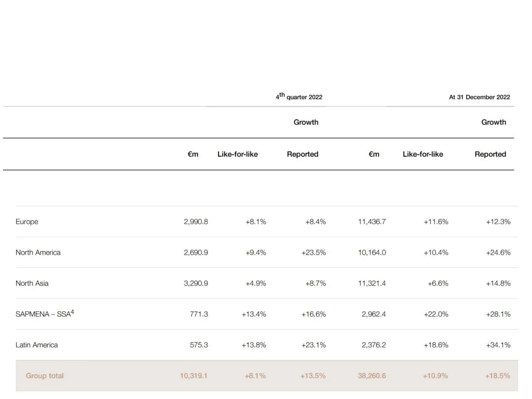Select the Group total row label

click(x=45, y=376)
